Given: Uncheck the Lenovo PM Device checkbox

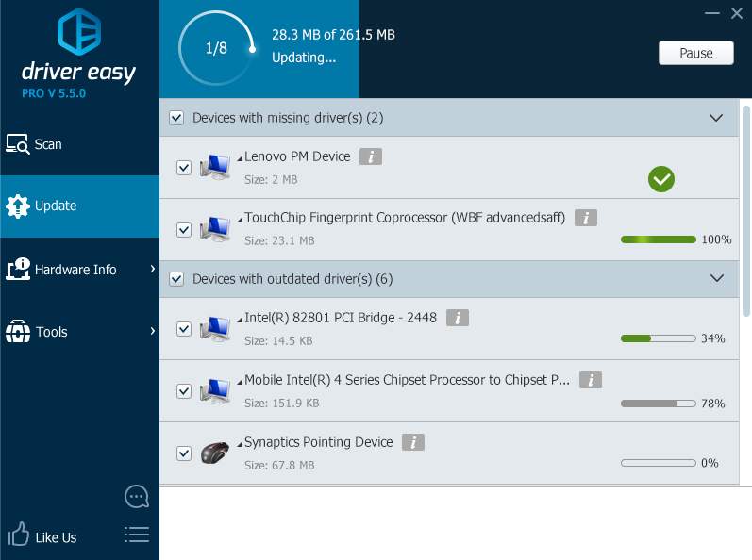Looking at the screenshot, I should tap(184, 168).
